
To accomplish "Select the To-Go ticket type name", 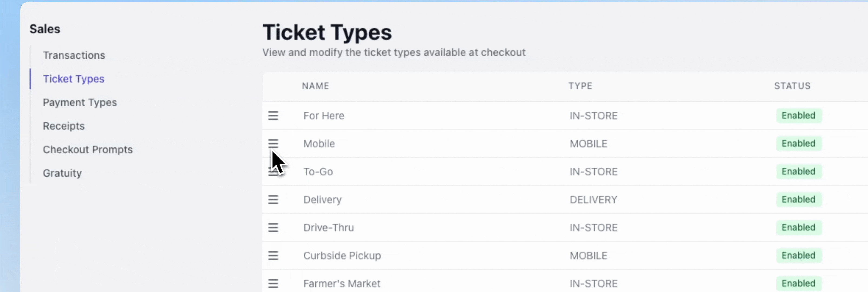I will [x=318, y=172].
